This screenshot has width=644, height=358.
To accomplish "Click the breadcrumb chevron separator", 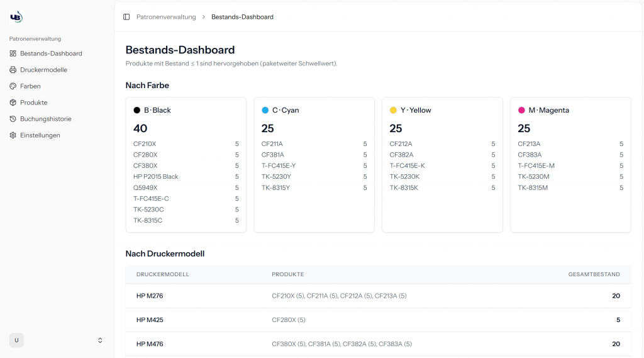I will click(203, 17).
